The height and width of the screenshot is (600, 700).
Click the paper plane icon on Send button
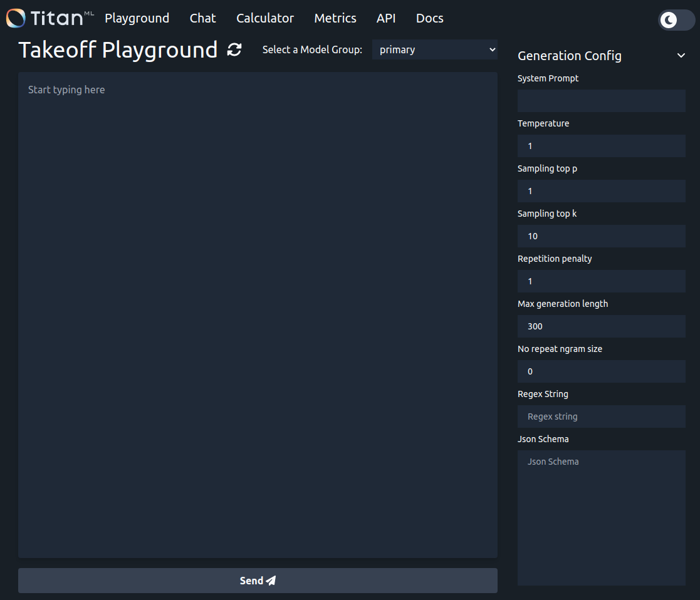point(271,581)
